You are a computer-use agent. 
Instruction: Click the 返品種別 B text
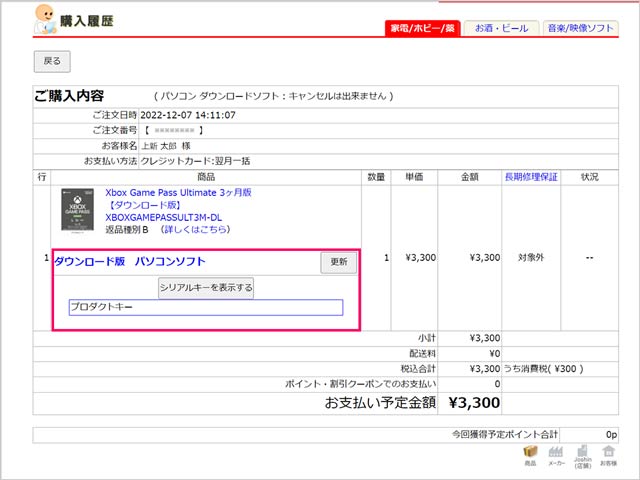click(x=127, y=230)
